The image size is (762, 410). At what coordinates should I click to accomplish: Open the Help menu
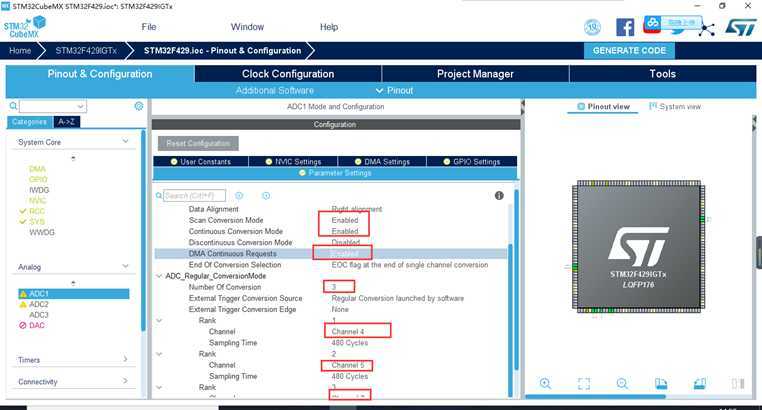coord(329,27)
